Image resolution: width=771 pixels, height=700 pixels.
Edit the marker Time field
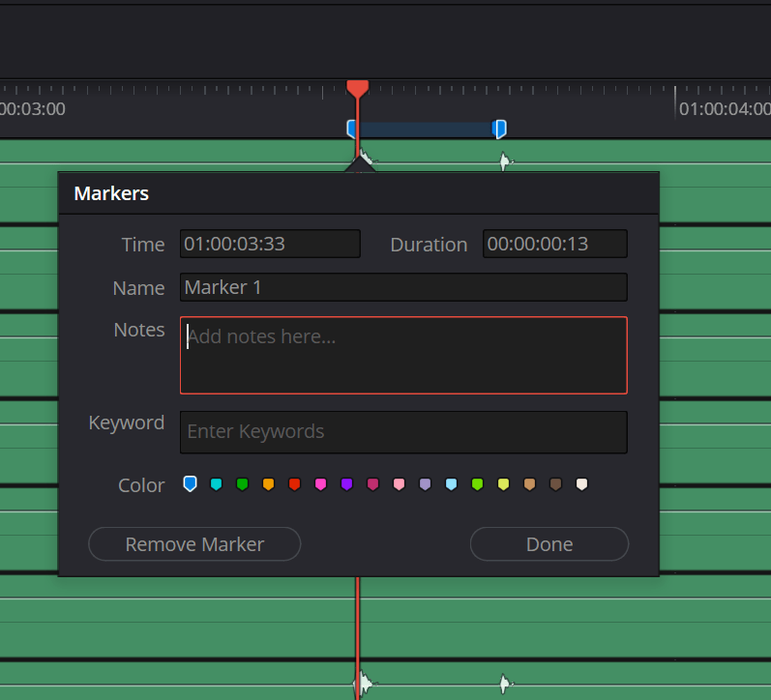point(270,244)
